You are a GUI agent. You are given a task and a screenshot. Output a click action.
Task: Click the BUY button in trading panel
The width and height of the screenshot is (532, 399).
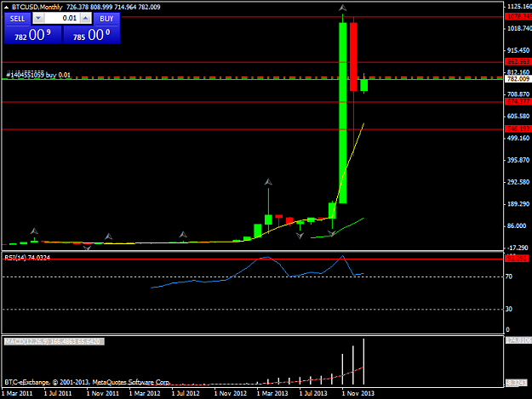tap(106, 19)
